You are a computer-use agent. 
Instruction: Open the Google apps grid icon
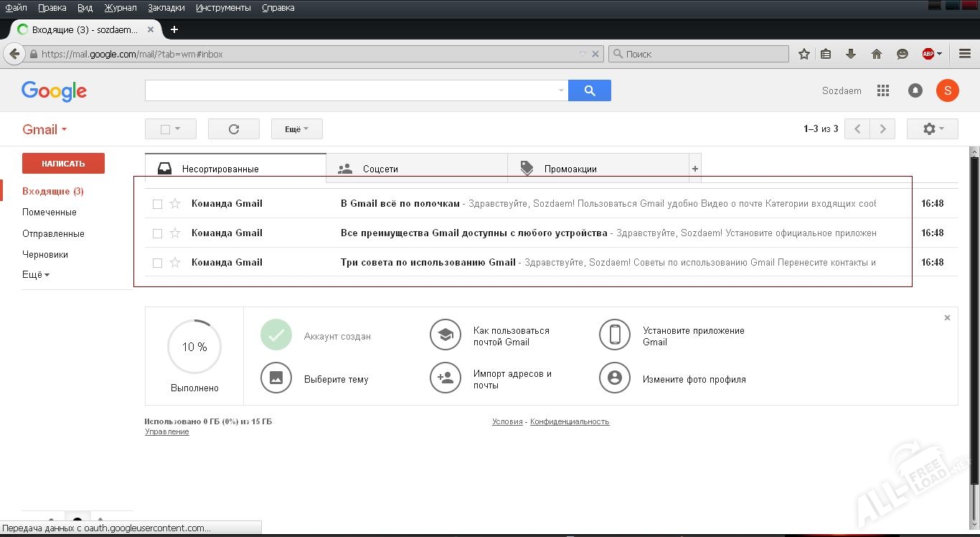click(x=883, y=90)
